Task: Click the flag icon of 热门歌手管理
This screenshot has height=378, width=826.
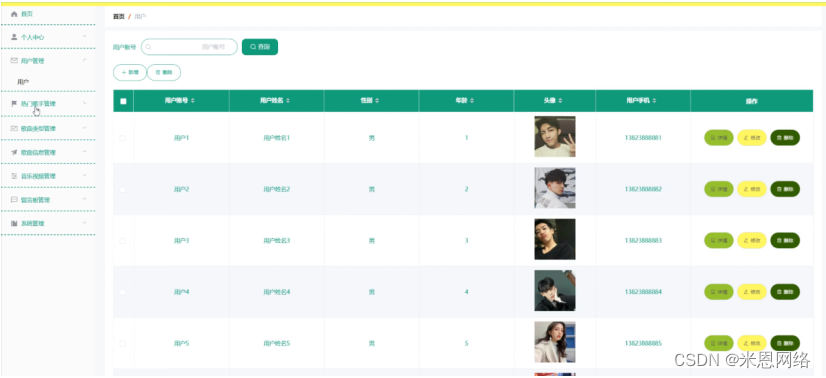Action: point(14,104)
